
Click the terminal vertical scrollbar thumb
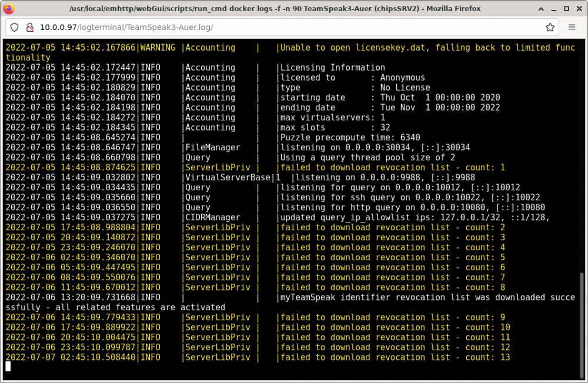point(582,325)
